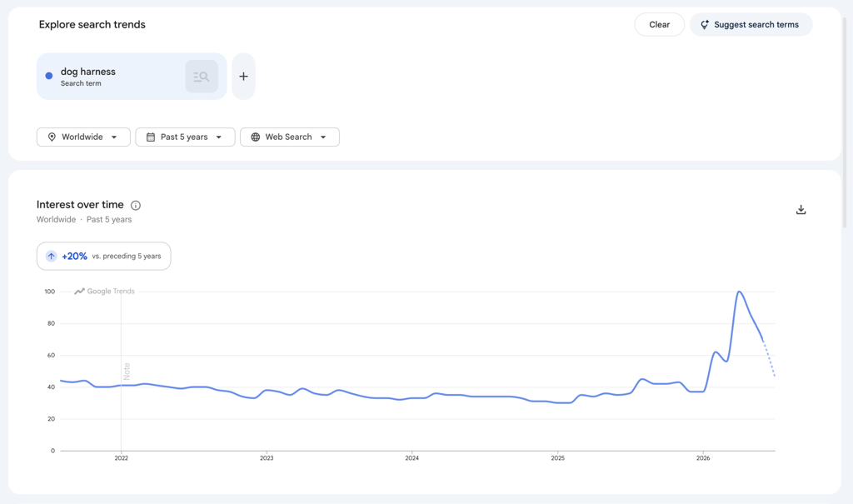This screenshot has width=853, height=504.
Task: Click the 2026 x-axis label
Action: click(703, 458)
